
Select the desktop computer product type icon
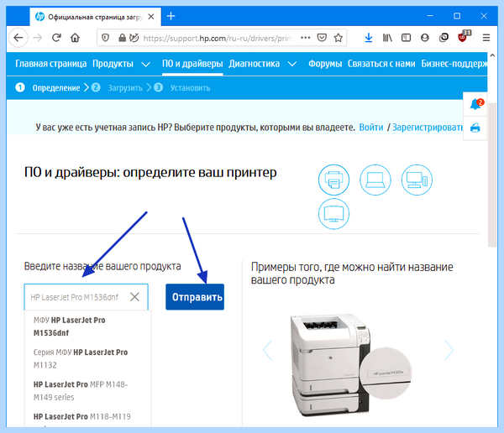pyautogui.click(x=417, y=180)
